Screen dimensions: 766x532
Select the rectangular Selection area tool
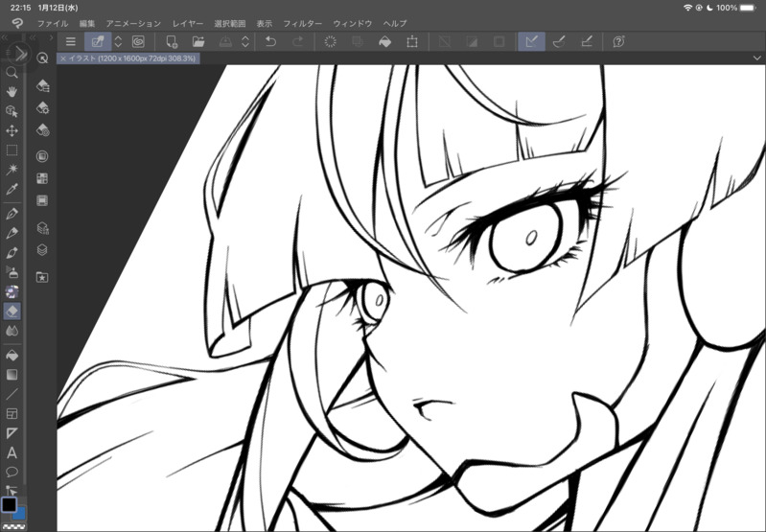click(x=12, y=150)
